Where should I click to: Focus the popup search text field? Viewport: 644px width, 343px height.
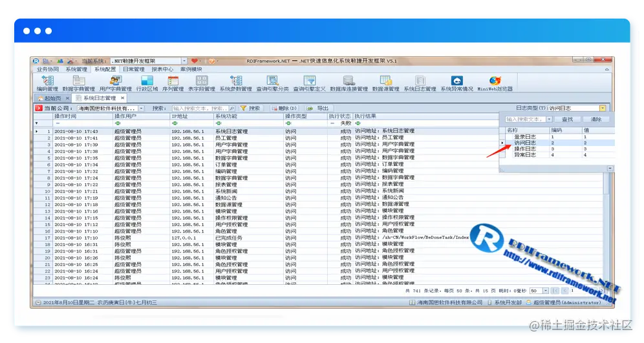pos(525,120)
